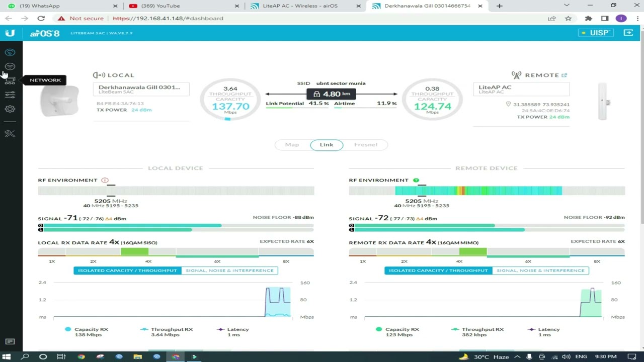644x362 pixels.
Task: Click the Not secure warning indicator
Action: pyautogui.click(x=80, y=18)
